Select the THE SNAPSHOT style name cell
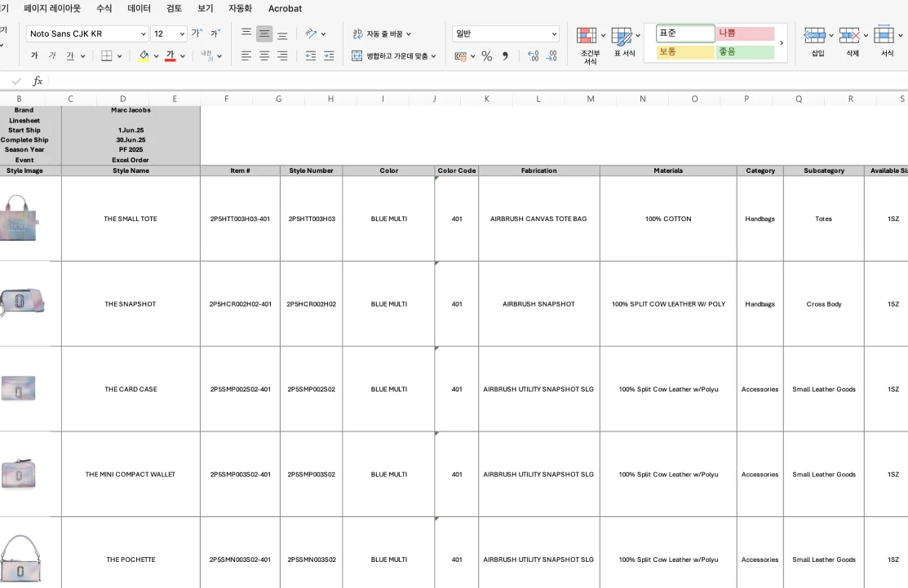908x588 pixels. point(131,304)
